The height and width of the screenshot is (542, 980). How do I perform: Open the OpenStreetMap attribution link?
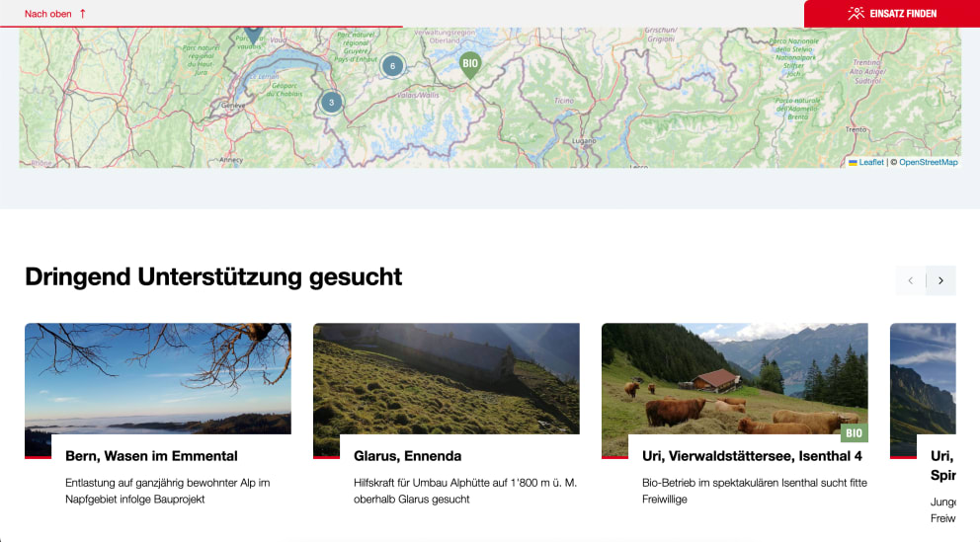coord(928,162)
